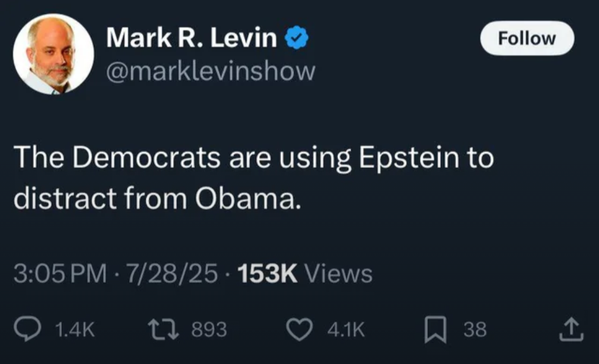Click the 38 bookmarks count
Screen dimensions: 599x364
point(475,330)
